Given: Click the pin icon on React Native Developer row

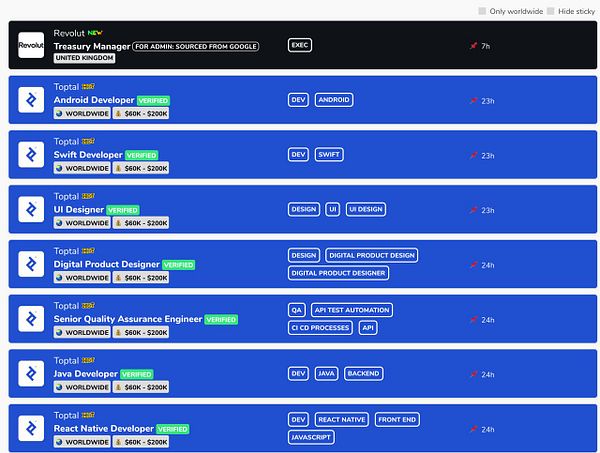Looking at the screenshot, I should [x=473, y=429].
